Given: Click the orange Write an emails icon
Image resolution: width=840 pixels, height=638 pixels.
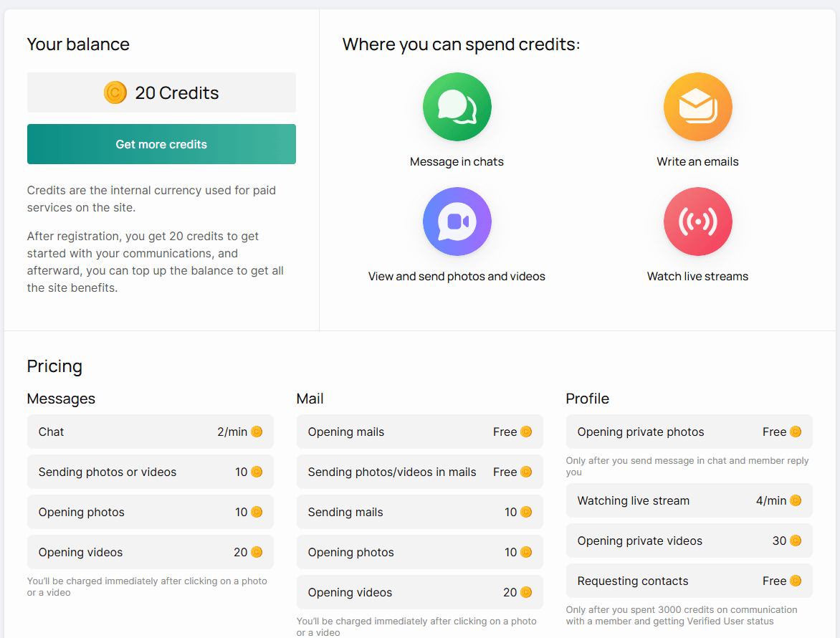Looking at the screenshot, I should [697, 107].
